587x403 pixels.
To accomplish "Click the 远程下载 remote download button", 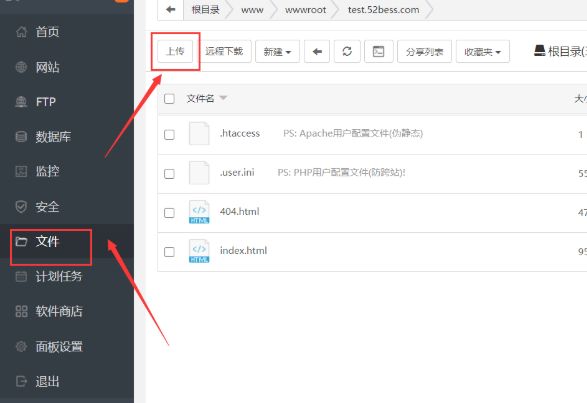I will coord(224,51).
